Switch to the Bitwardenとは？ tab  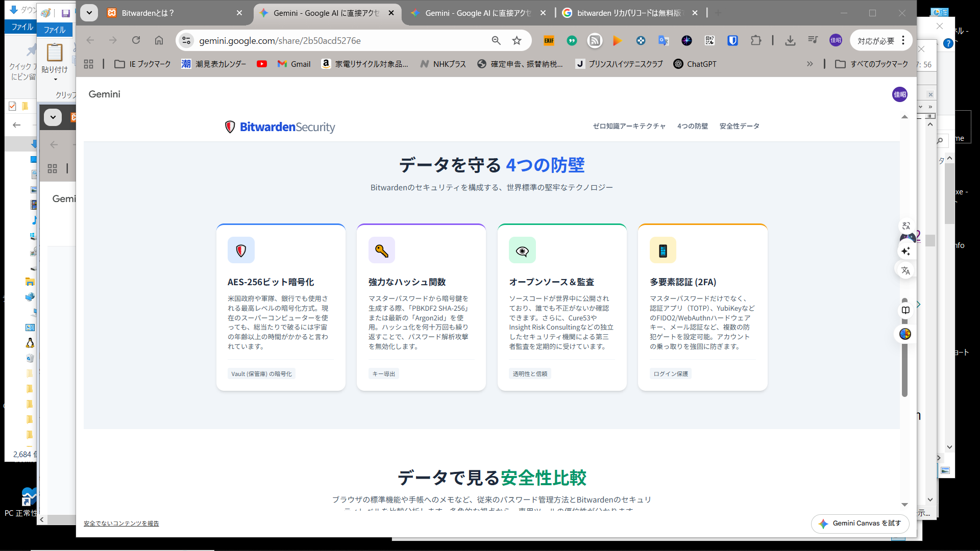[x=148, y=13]
